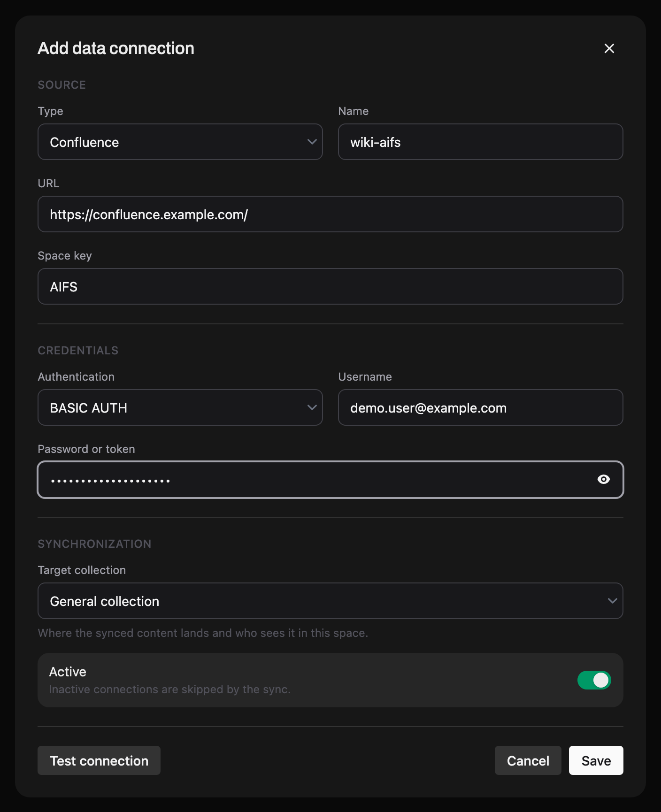Select the Space key field with AIFS

[330, 286]
